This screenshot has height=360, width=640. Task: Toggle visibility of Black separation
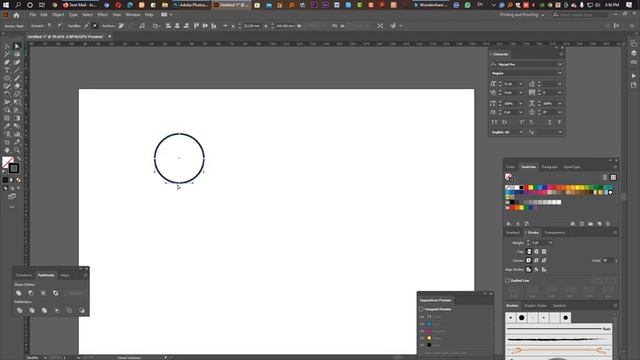(x=422, y=345)
